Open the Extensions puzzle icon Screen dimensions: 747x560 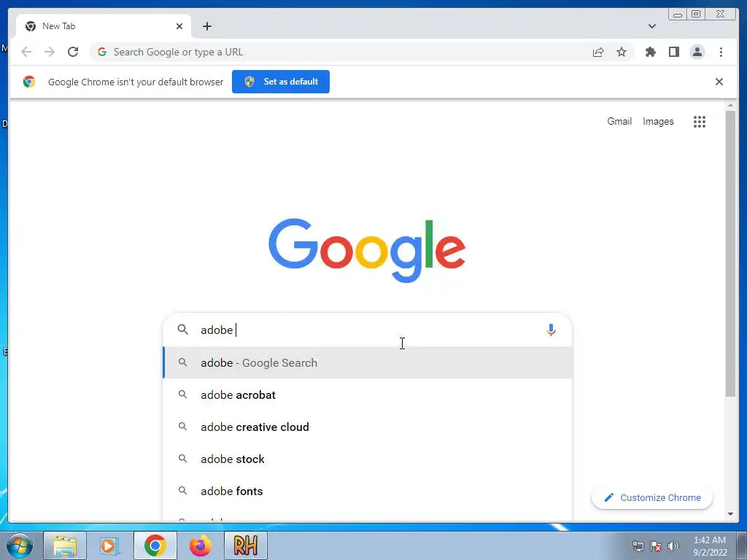tap(650, 52)
